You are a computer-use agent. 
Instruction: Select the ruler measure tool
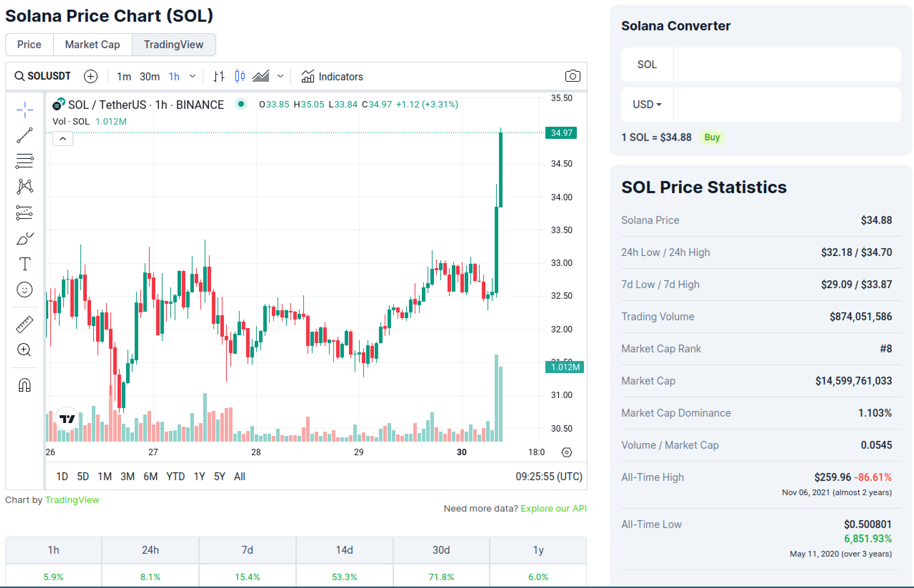(x=25, y=324)
